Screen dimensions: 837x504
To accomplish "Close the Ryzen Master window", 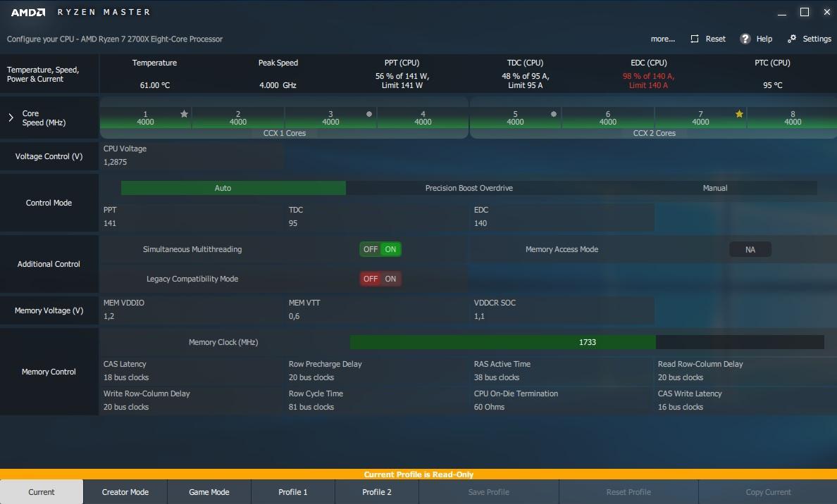I will coord(827,12).
